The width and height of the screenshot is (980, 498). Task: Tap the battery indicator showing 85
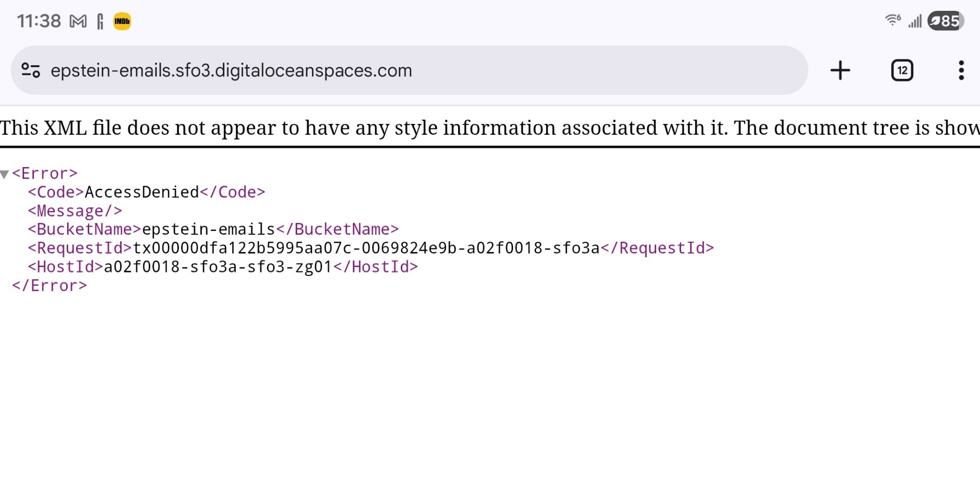click(945, 21)
